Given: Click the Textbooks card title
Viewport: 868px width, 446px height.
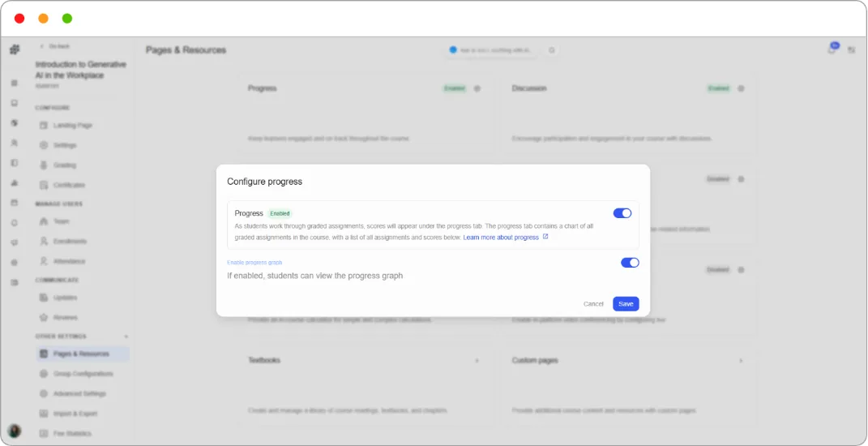Looking at the screenshot, I should [x=264, y=360].
